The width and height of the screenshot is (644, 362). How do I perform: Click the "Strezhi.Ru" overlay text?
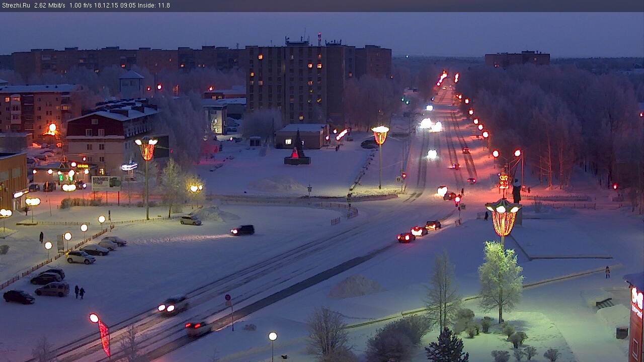tap(16, 6)
